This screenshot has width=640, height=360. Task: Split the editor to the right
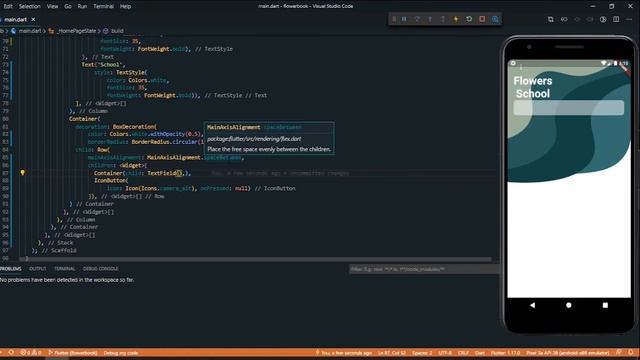(616, 19)
